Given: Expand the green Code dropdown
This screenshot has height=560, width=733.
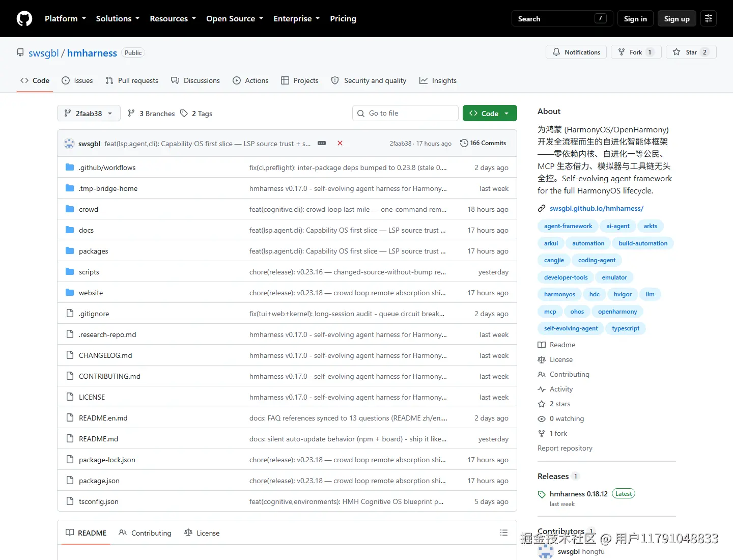Looking at the screenshot, I should click(x=490, y=113).
